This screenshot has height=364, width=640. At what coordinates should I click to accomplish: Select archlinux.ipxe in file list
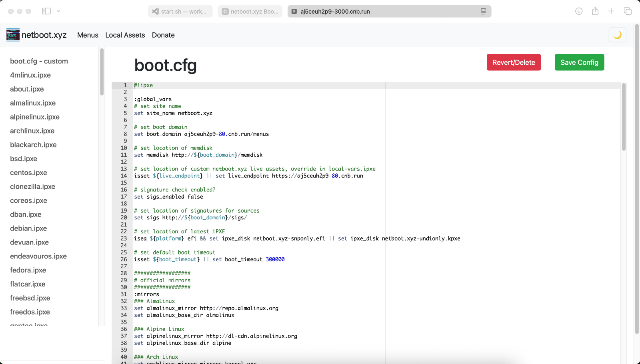click(x=32, y=131)
